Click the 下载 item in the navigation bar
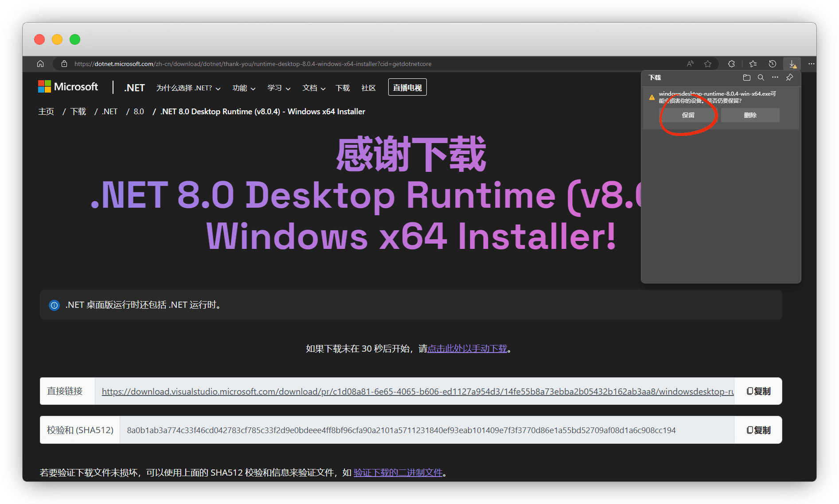 pyautogui.click(x=343, y=88)
